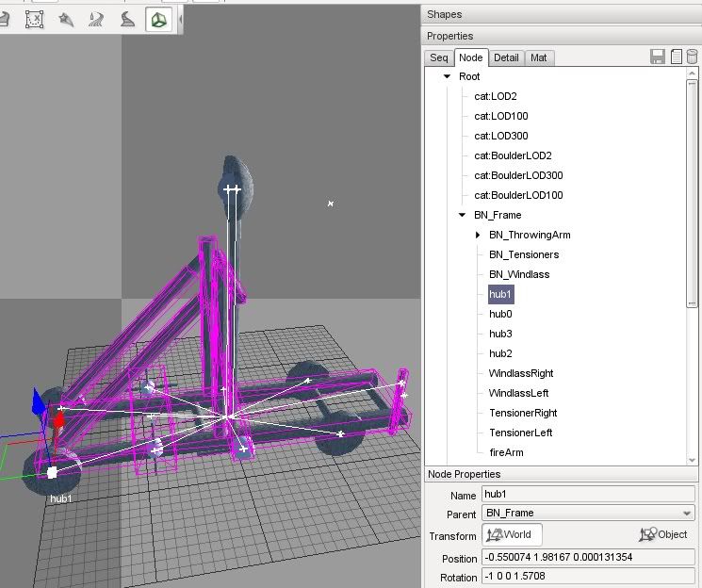Click the Position value field
The image size is (702, 588).
588,558
